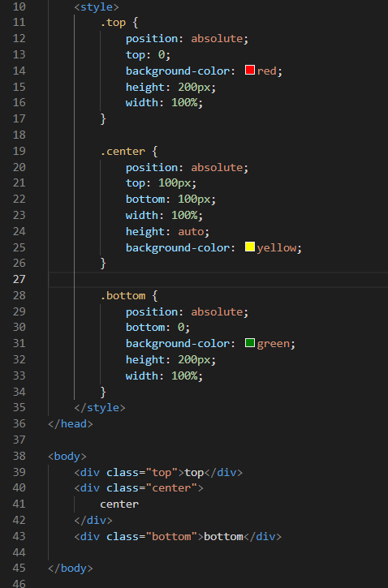Image resolution: width=388 pixels, height=588 pixels.
Task: Select the .top selector text
Action: point(113,23)
